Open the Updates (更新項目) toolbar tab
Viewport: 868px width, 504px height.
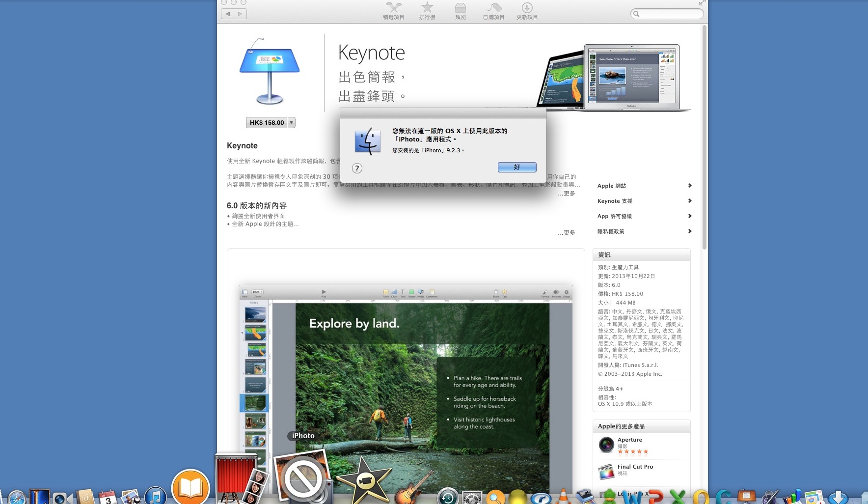[527, 11]
